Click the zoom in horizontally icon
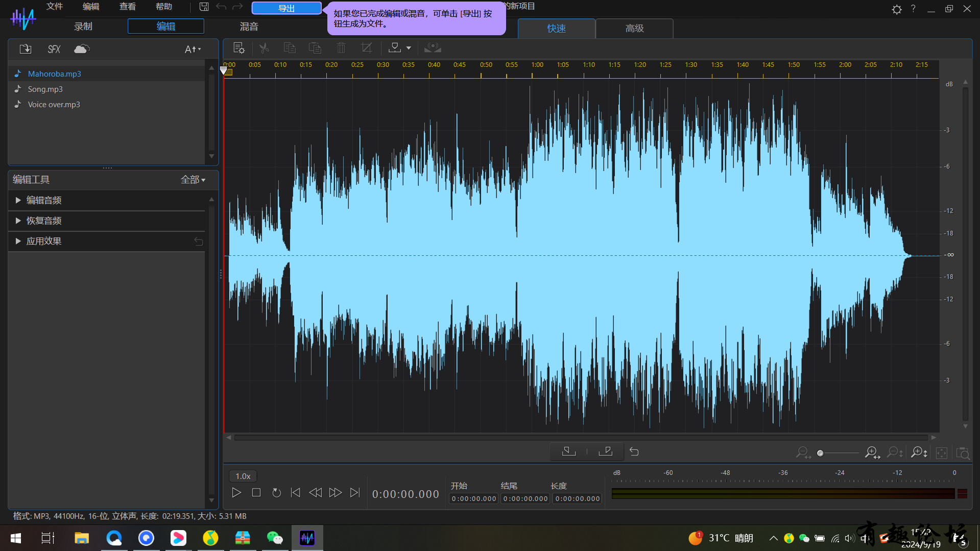Screen dimensions: 980x551 tap(872, 453)
